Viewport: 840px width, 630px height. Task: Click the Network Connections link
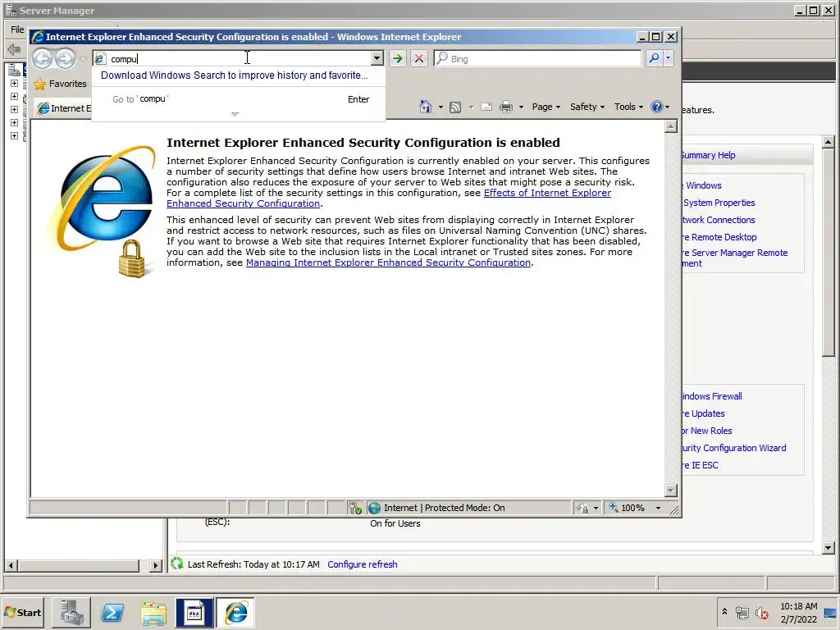(x=719, y=220)
